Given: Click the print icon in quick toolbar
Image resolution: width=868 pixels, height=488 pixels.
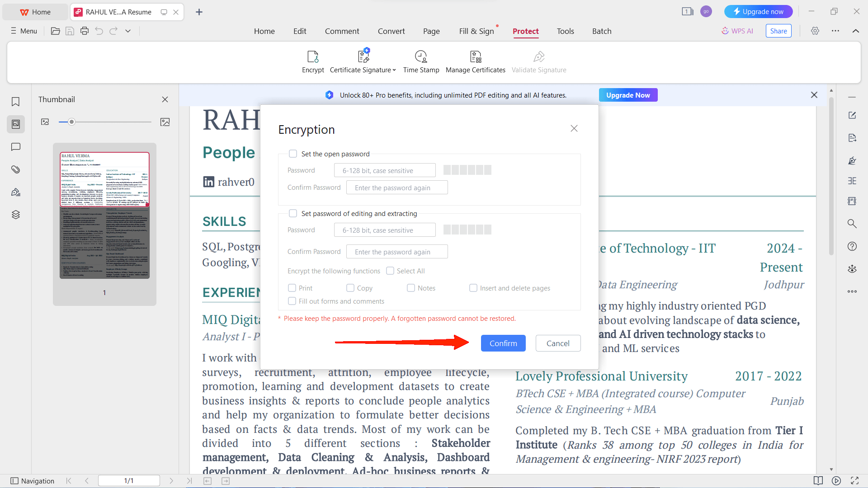Looking at the screenshot, I should pyautogui.click(x=85, y=31).
